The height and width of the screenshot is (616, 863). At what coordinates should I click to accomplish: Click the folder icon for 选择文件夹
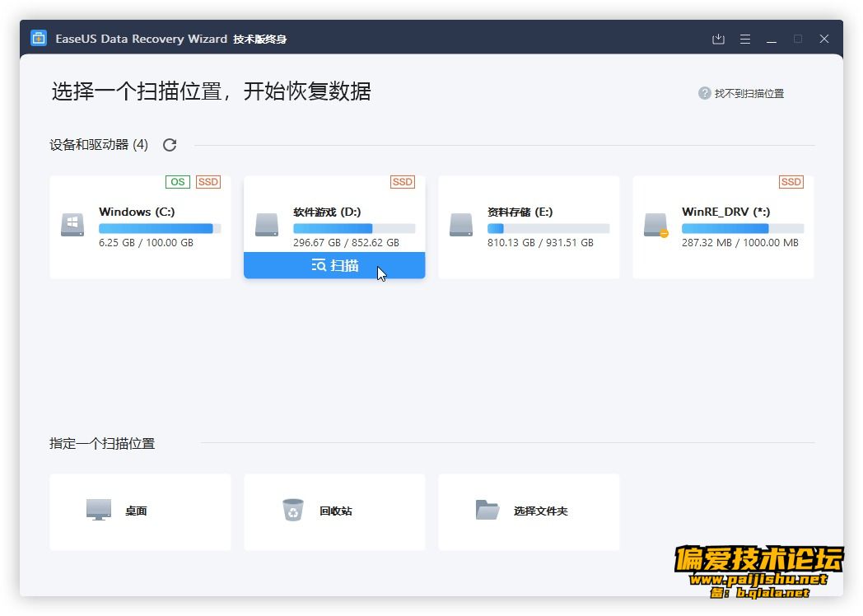click(487, 510)
